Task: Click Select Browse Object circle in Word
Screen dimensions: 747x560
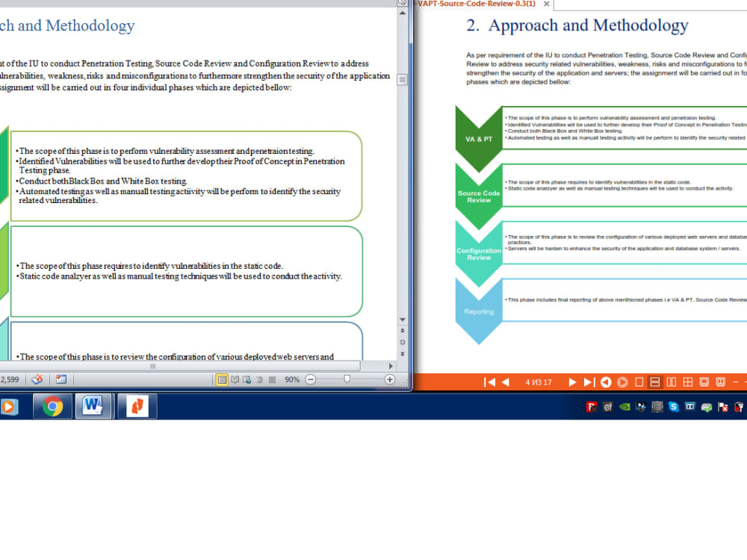Action: 403,343
